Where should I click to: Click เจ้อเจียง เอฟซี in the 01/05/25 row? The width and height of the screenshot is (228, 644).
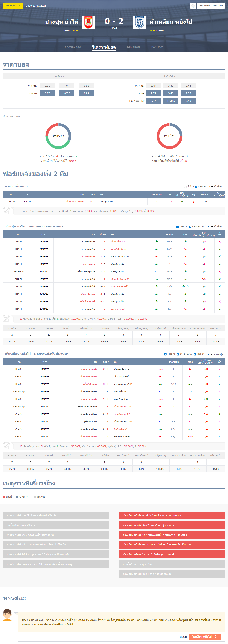click(x=87, y=301)
